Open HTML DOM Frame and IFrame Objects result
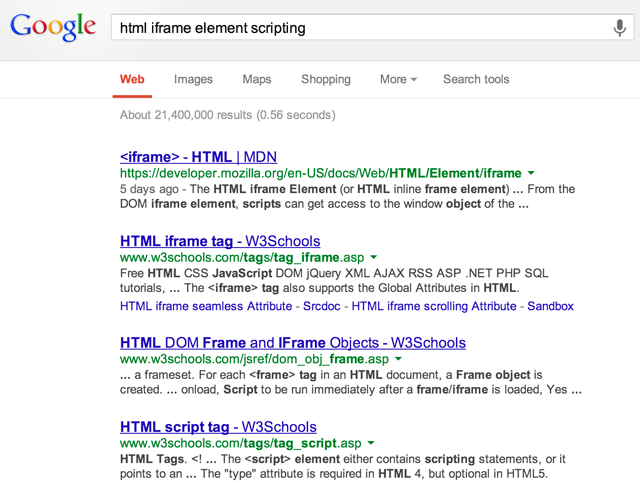640x496 pixels. (x=293, y=343)
